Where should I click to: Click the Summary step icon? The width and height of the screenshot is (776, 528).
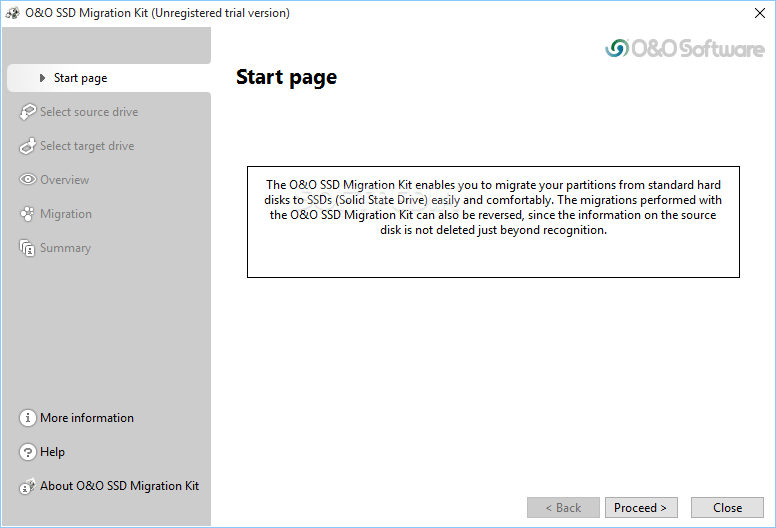click(28, 248)
